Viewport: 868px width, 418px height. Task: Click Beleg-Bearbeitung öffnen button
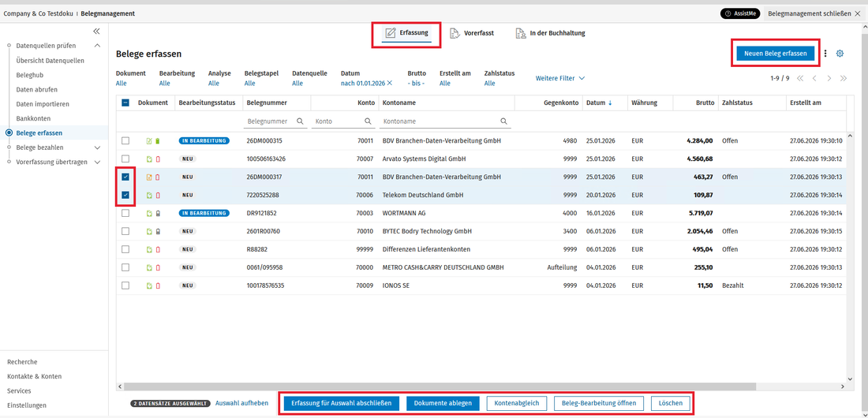(x=598, y=404)
